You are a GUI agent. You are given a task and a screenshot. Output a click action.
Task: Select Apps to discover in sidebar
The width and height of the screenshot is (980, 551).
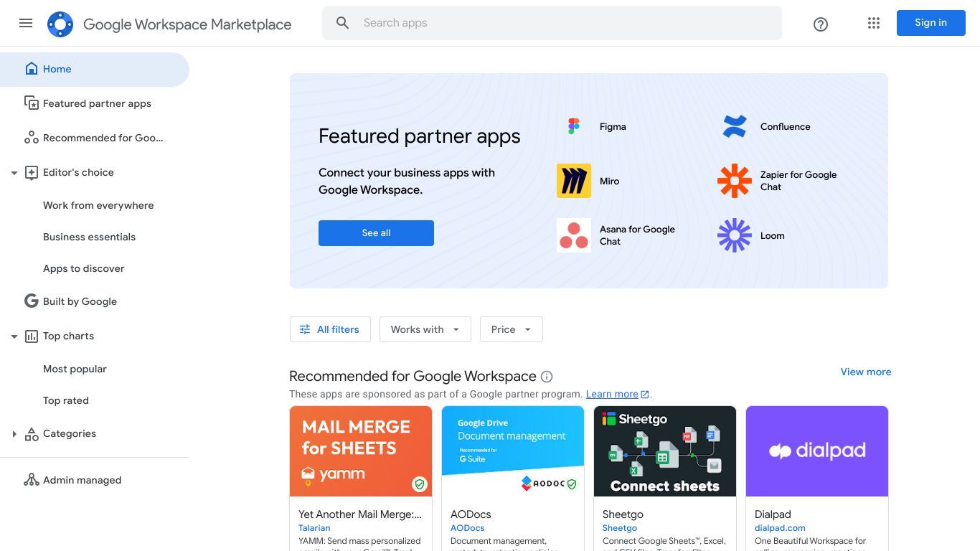coord(84,268)
